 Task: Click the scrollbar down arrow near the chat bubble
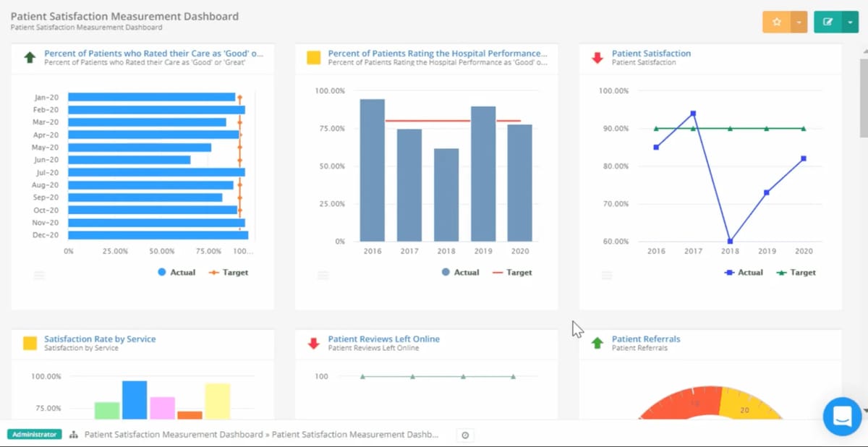pos(865,411)
